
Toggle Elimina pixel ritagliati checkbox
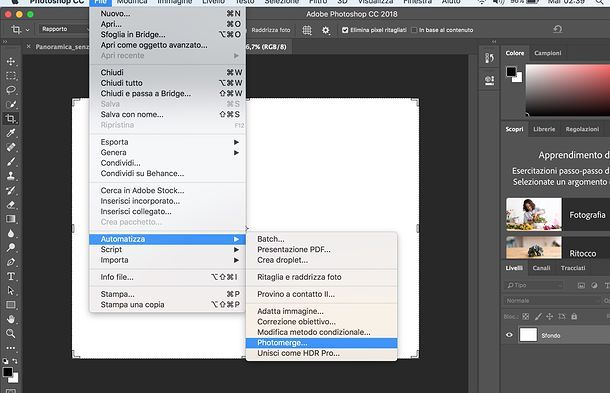(345, 30)
